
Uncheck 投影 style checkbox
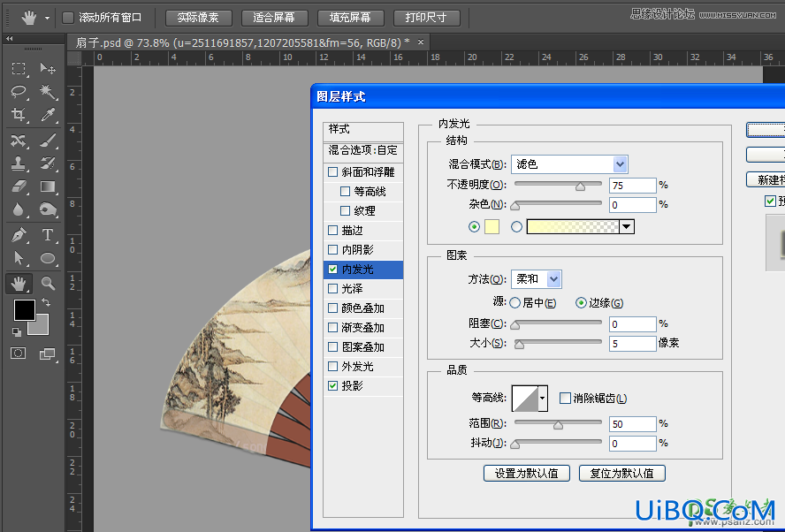332,385
